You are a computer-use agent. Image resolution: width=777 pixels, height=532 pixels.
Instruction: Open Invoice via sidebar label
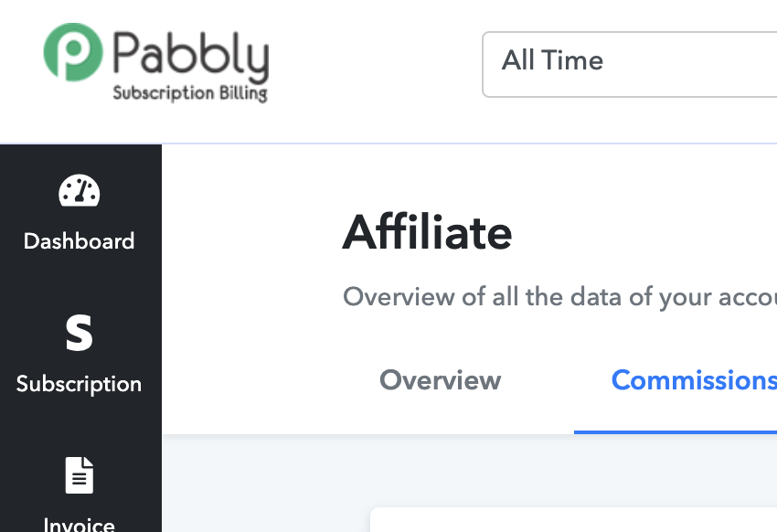80,524
